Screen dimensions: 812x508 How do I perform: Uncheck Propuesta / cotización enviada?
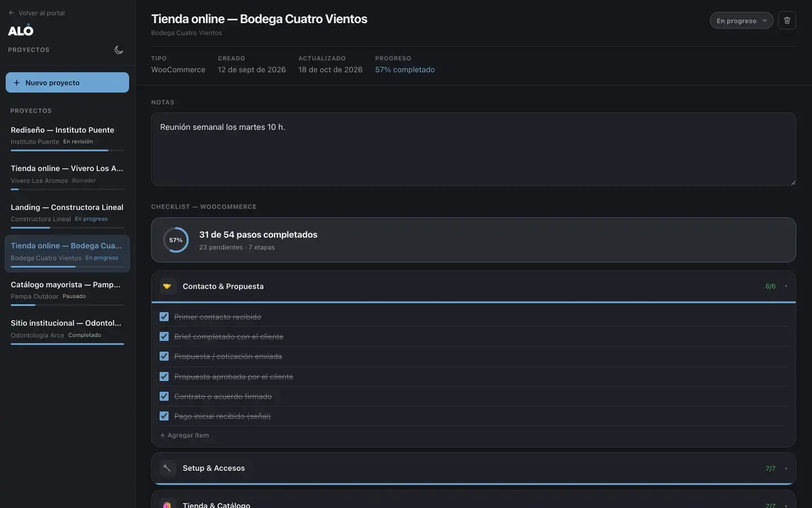(x=164, y=356)
